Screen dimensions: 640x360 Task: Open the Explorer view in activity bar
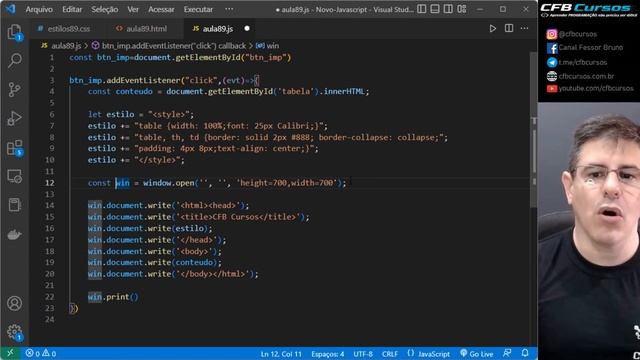(x=14, y=32)
